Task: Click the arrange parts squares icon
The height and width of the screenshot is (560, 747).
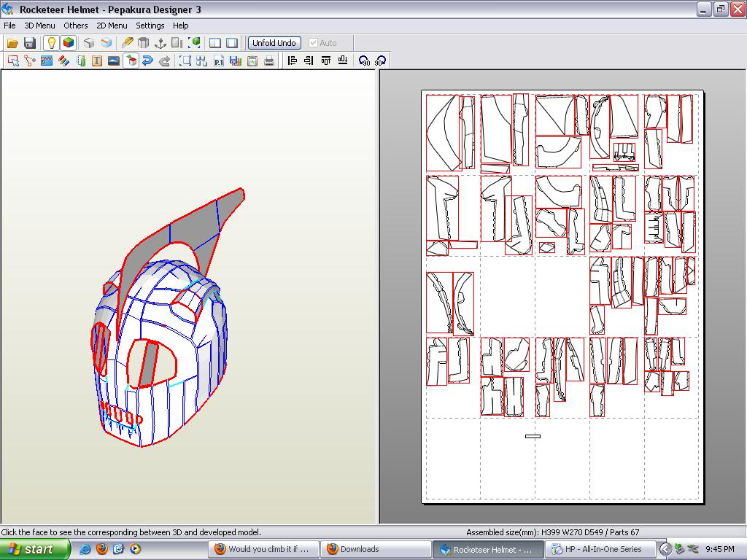Action: 201,61
